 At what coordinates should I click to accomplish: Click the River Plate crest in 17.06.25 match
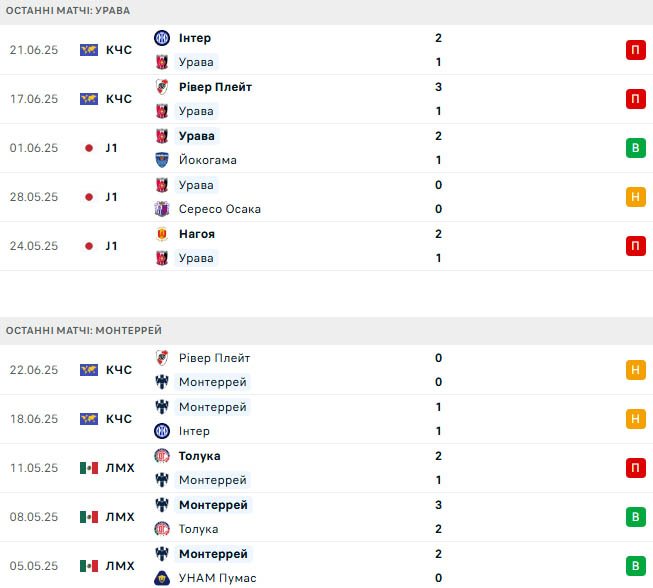[162, 87]
